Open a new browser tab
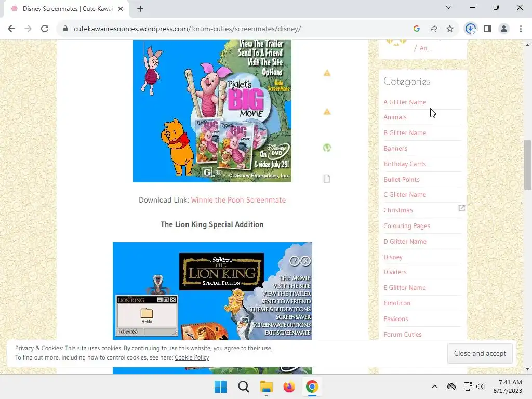Image resolution: width=532 pixels, height=399 pixels. [140, 9]
